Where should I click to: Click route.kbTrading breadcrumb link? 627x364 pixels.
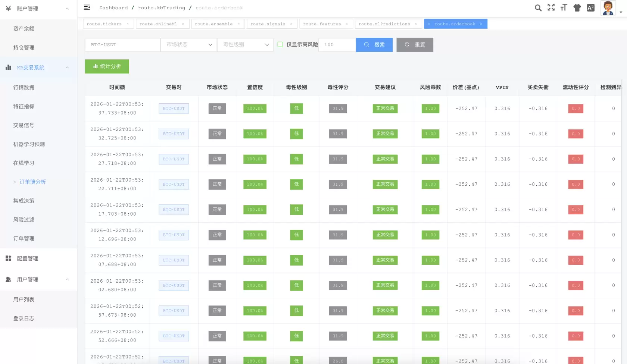(x=161, y=8)
